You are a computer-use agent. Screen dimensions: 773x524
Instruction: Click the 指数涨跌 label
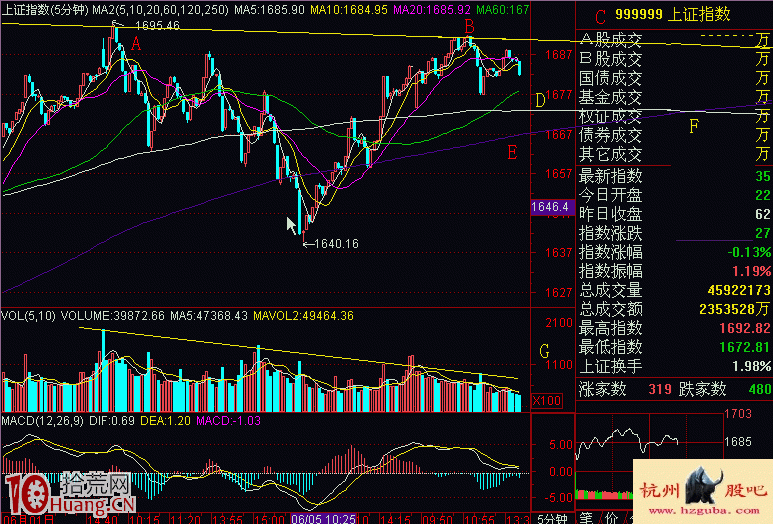(x=610, y=233)
